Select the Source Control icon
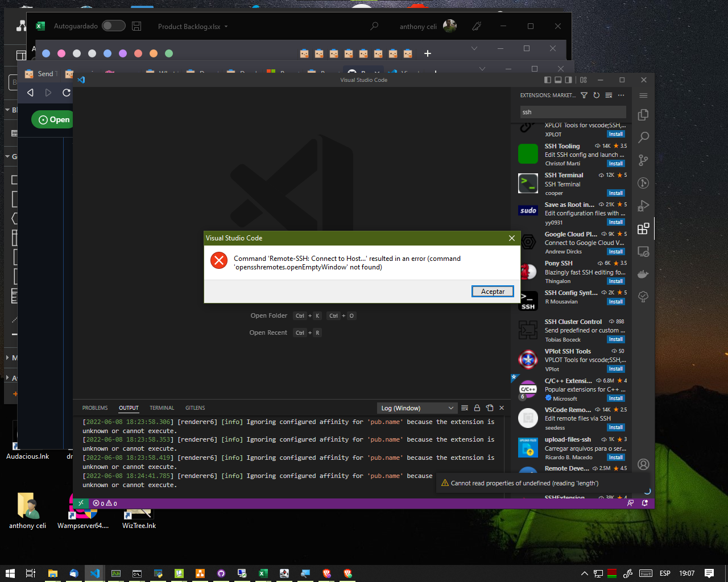The height and width of the screenshot is (582, 728). (x=643, y=160)
